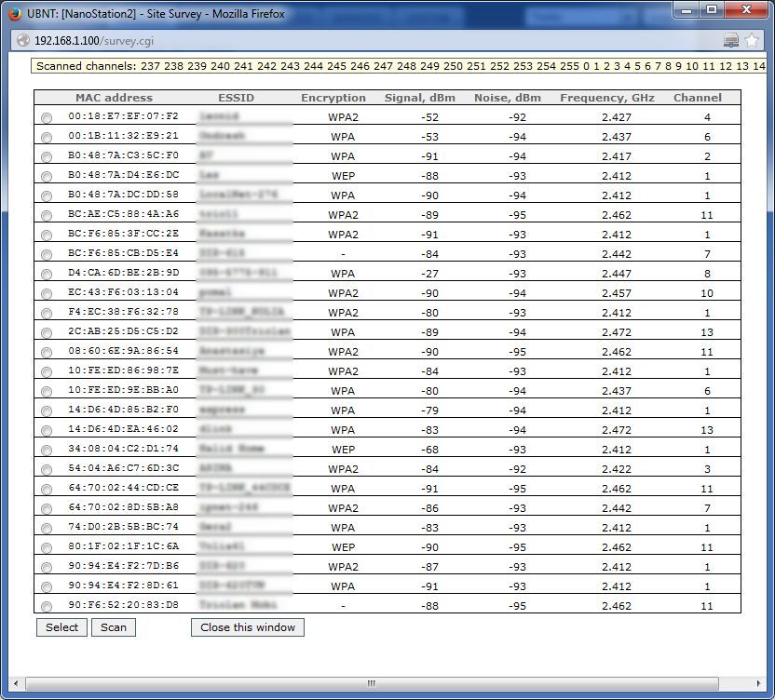Image resolution: width=775 pixels, height=700 pixels.
Task: Click MAC address 10:FE:ED:86:98:7E
Action: [x=124, y=370]
